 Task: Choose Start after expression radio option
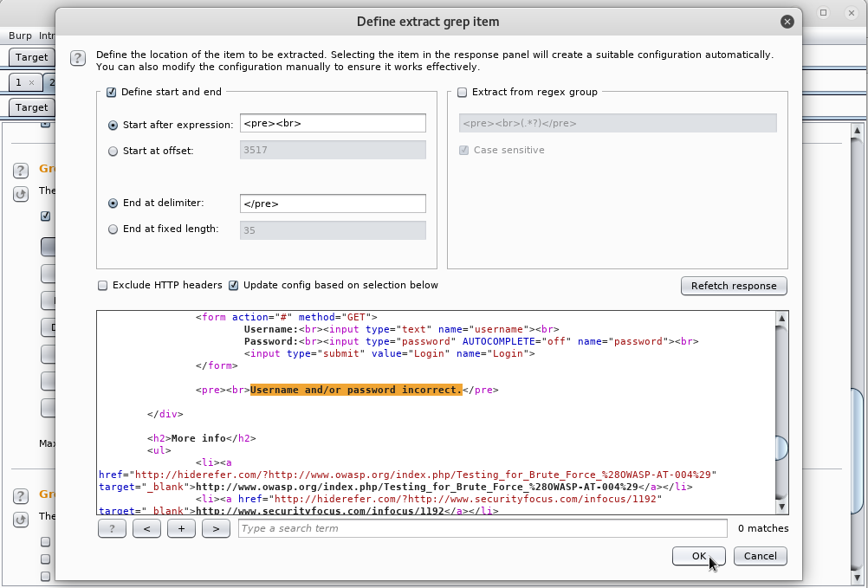click(x=113, y=125)
